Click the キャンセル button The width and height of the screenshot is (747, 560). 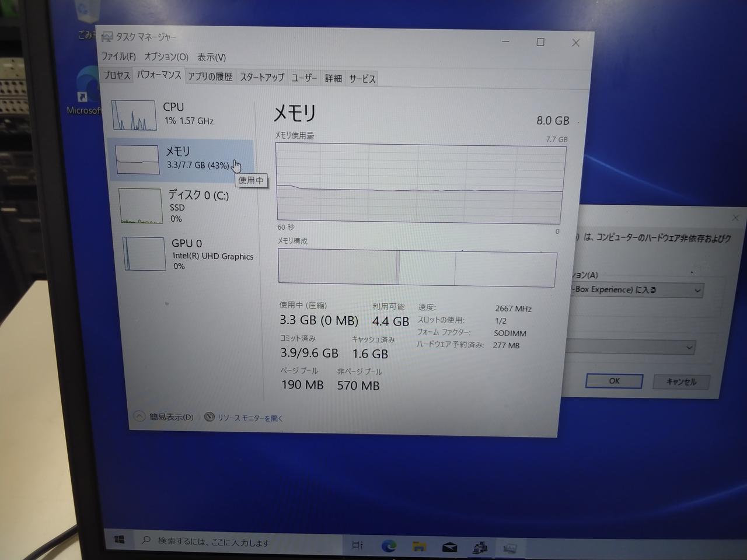click(681, 381)
